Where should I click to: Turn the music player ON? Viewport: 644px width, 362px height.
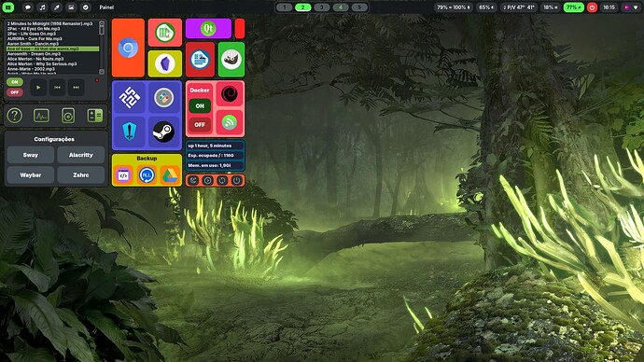pyautogui.click(x=14, y=82)
